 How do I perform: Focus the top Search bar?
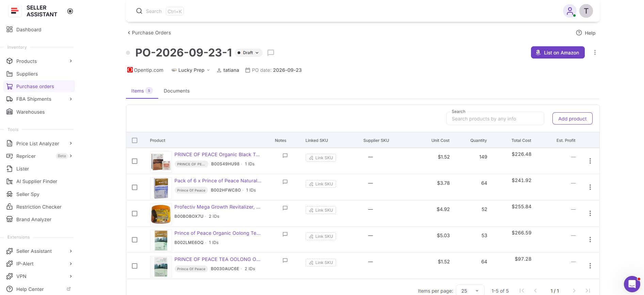[159, 11]
